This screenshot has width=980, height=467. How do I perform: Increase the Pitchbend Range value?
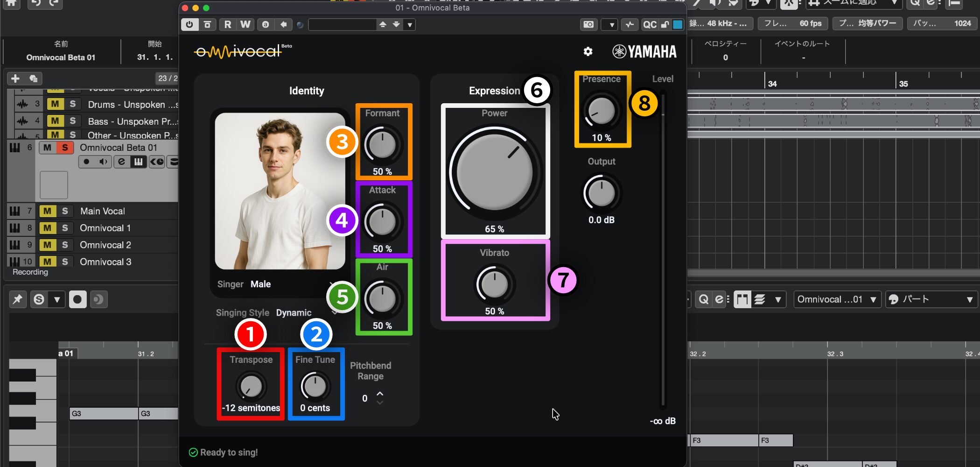pyautogui.click(x=380, y=394)
